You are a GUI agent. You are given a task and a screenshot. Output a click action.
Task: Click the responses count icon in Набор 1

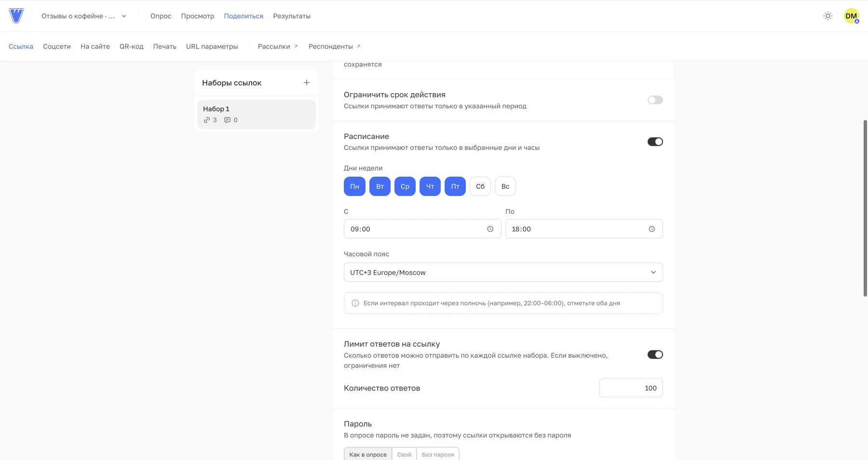point(227,120)
